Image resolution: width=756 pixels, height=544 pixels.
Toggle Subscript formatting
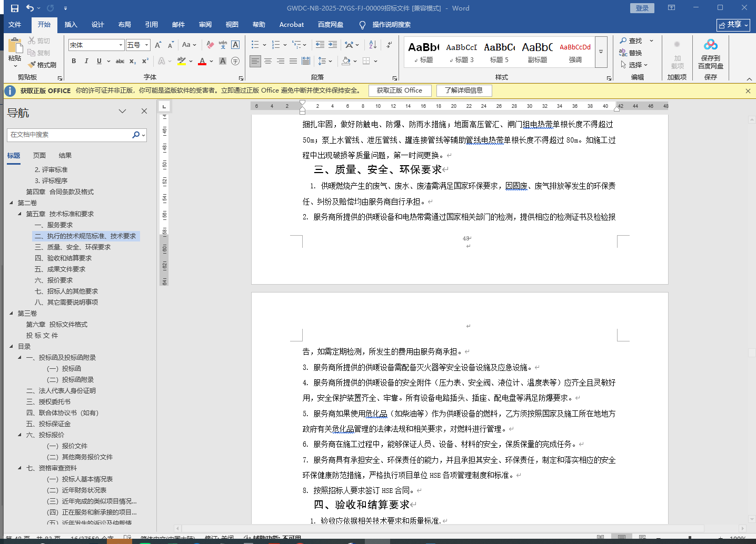pyautogui.click(x=133, y=61)
